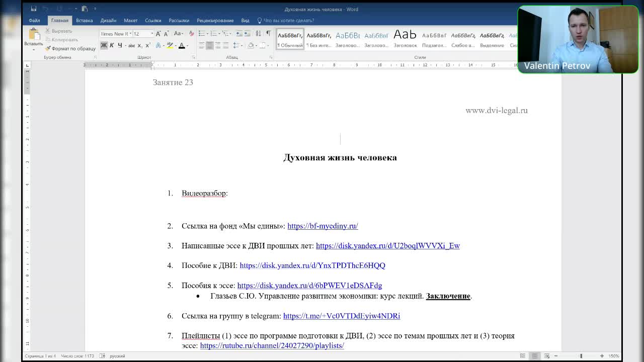The width and height of the screenshot is (644, 362).
Task: Click the line spacing icon
Action: [237, 45]
